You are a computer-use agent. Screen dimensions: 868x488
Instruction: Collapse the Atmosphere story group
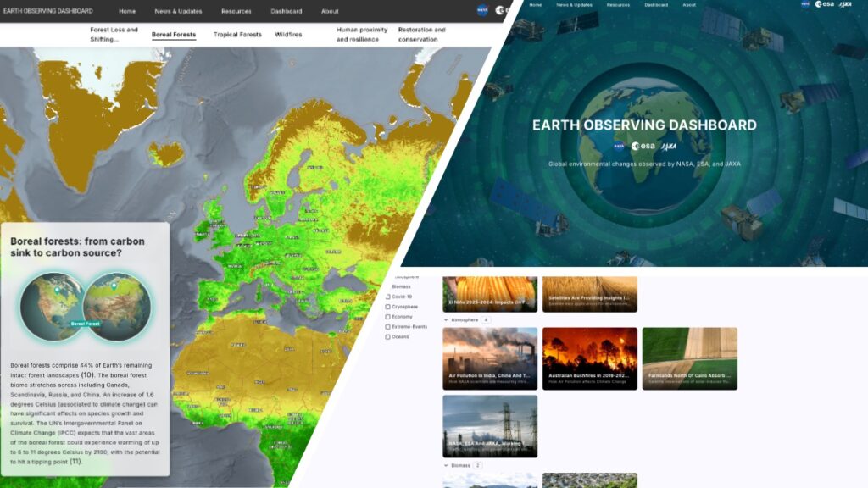click(x=446, y=319)
